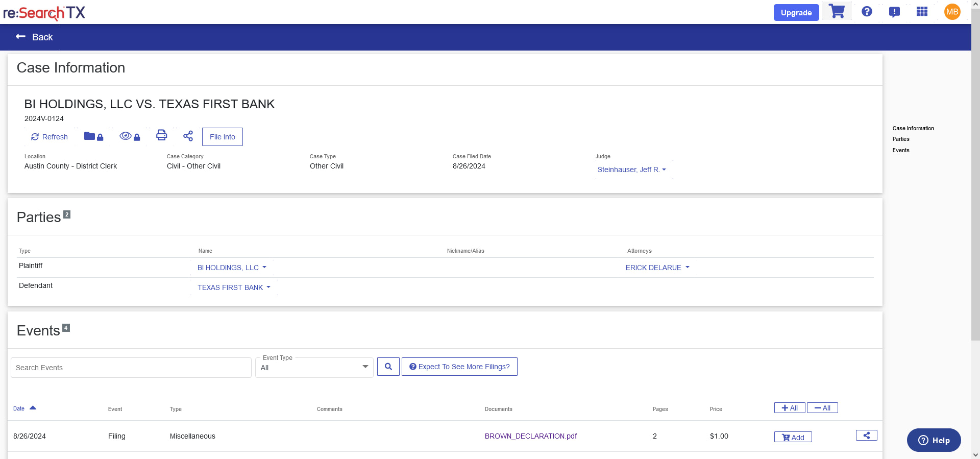Screen dimensions: 980x459
Task: Click Austin County - District Clerk location
Action: click(70, 166)
